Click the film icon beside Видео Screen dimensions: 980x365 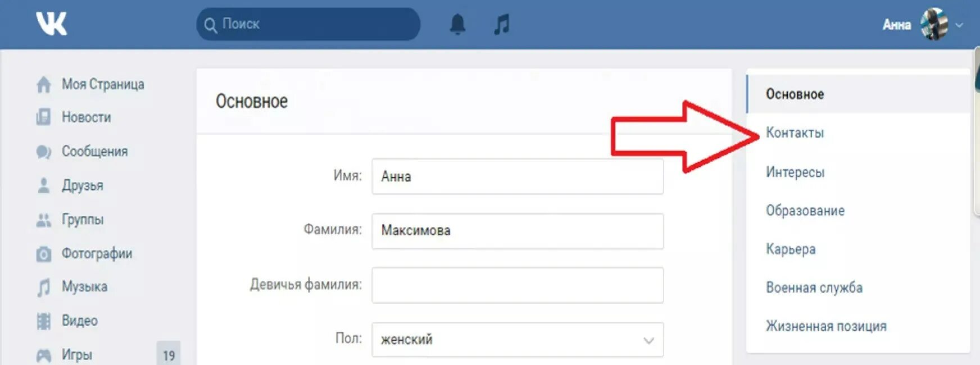pos(43,321)
